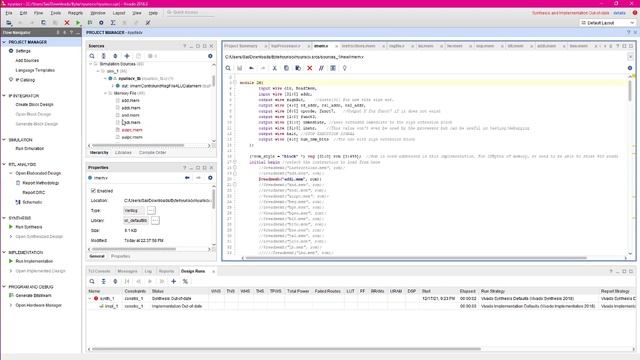Switch to the Messages tab
Image resolution: width=640 pixels, height=360 pixels.
pyautogui.click(x=127, y=271)
